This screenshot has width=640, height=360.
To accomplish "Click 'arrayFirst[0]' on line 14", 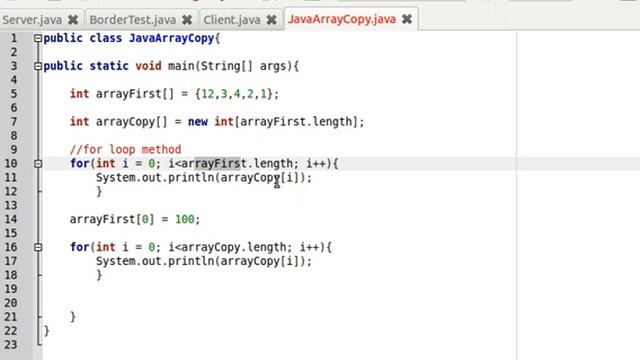I will click(112, 219).
